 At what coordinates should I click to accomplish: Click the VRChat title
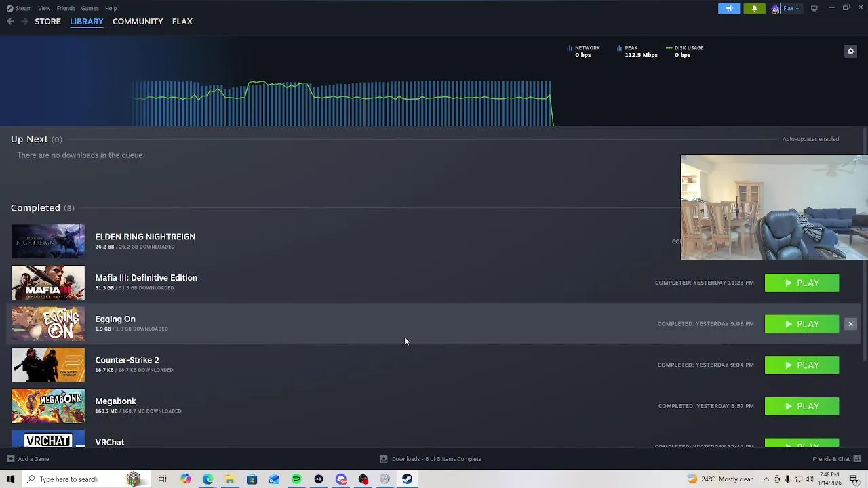coord(110,442)
